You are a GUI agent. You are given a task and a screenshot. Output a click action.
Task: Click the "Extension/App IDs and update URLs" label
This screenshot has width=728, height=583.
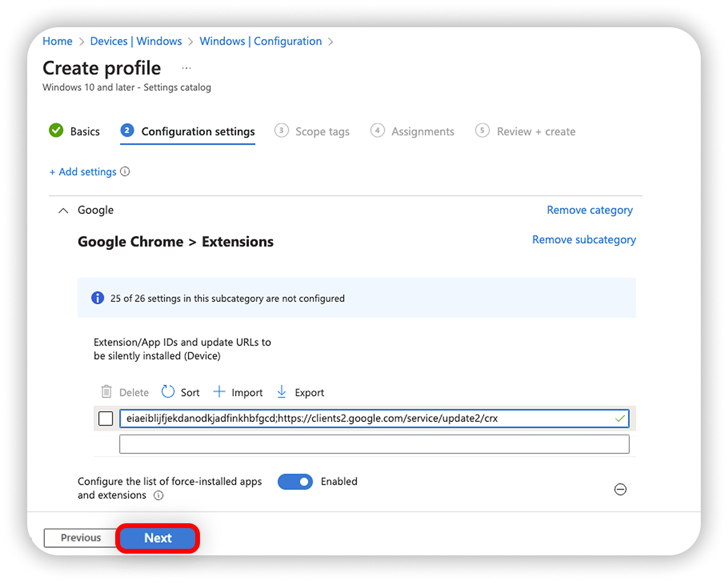pos(182,349)
